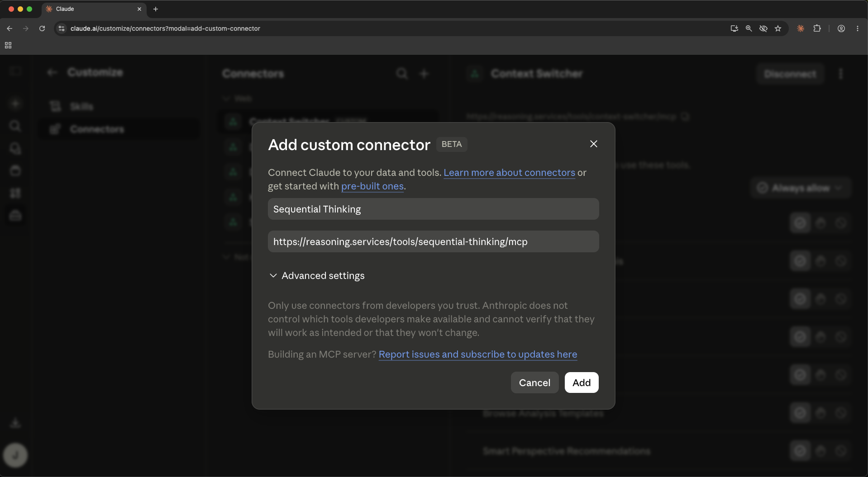
Task: Reload the claude.ai page
Action: point(42,28)
